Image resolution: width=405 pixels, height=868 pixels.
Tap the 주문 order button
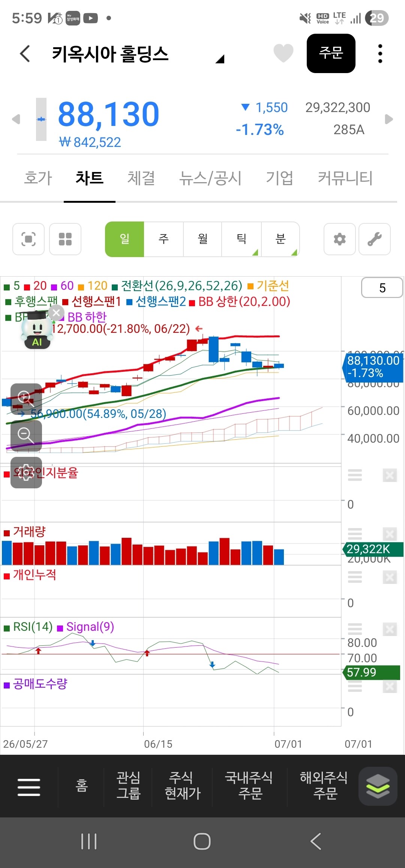(x=331, y=53)
